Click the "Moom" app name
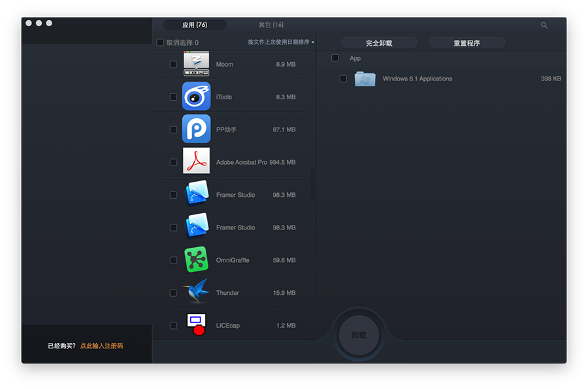Viewport: 588px width, 389px height. pos(225,64)
